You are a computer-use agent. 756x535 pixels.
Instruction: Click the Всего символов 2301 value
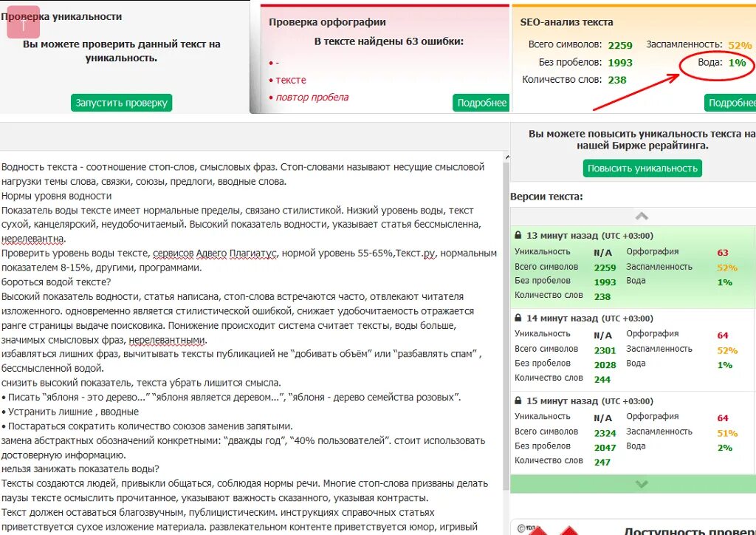605,350
